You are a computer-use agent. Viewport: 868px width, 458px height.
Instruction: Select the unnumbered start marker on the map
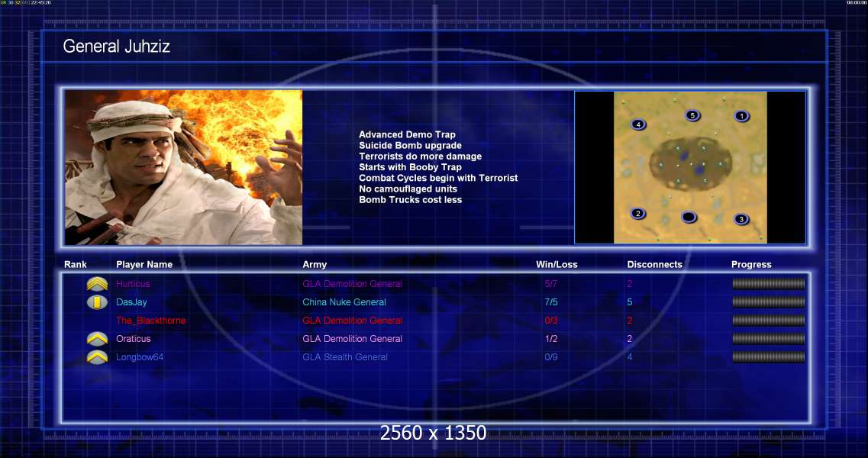tap(689, 217)
